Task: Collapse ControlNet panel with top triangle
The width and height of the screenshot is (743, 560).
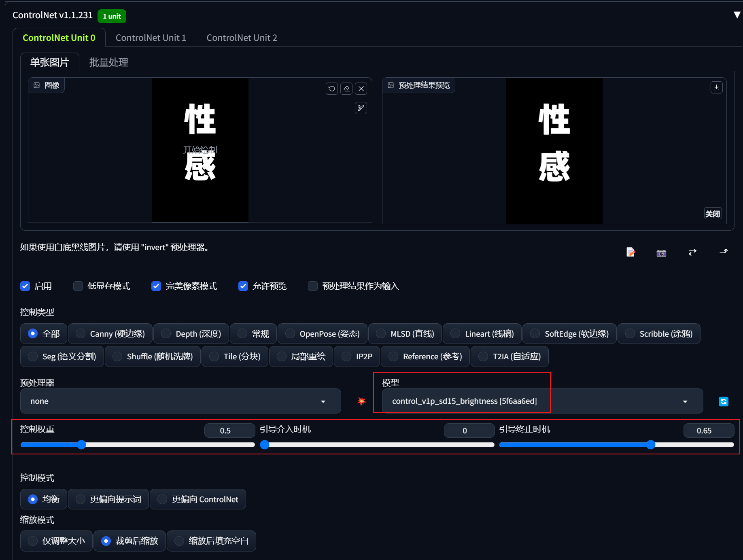Action: 737,15
